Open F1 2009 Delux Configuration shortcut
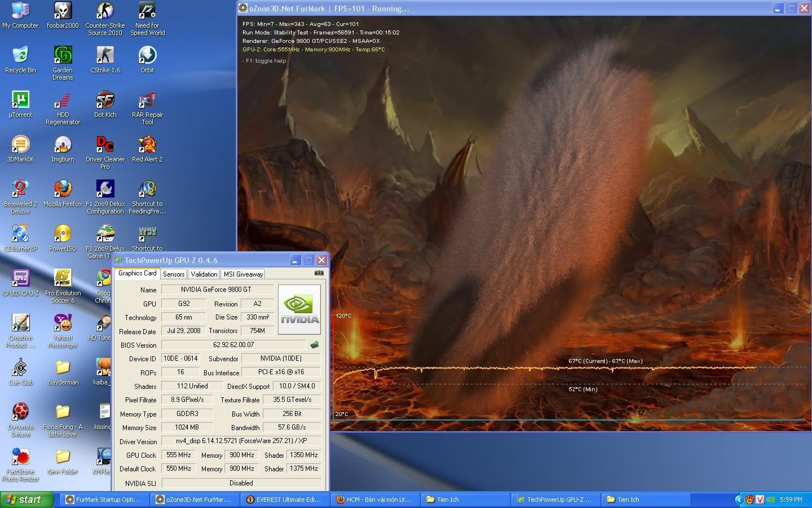 [105, 198]
